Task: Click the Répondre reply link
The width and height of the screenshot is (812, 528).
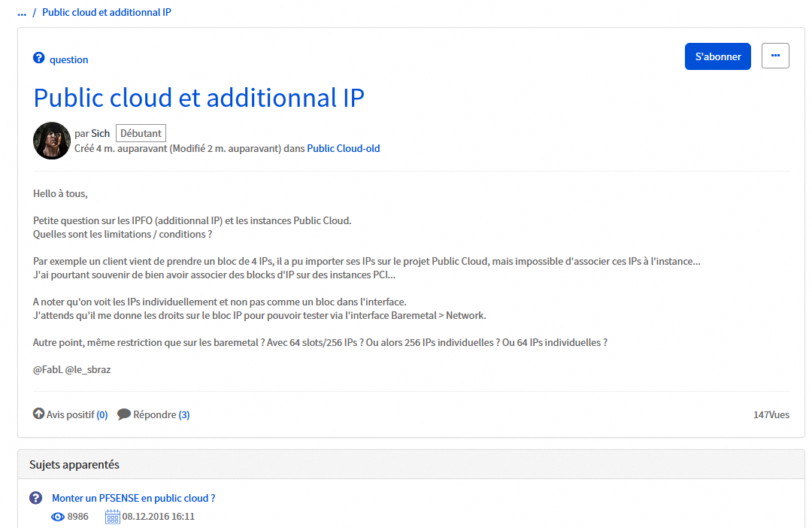Action: [x=155, y=414]
